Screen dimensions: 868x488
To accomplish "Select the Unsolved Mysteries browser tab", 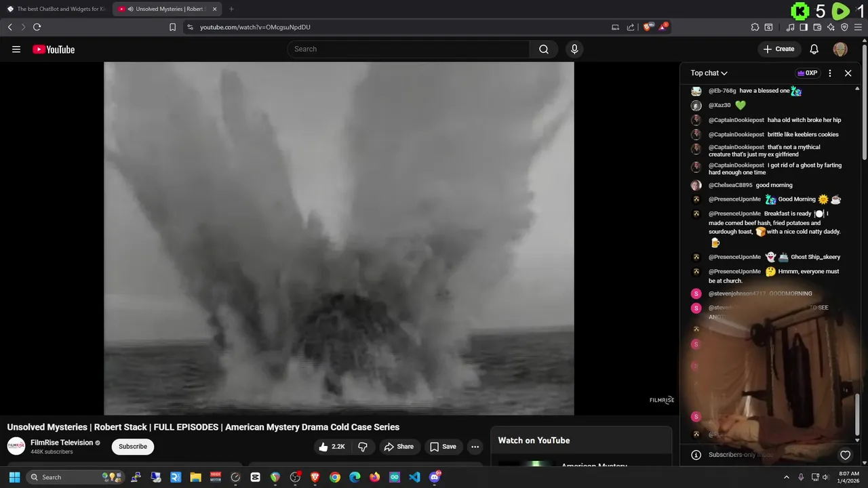I will click(163, 9).
